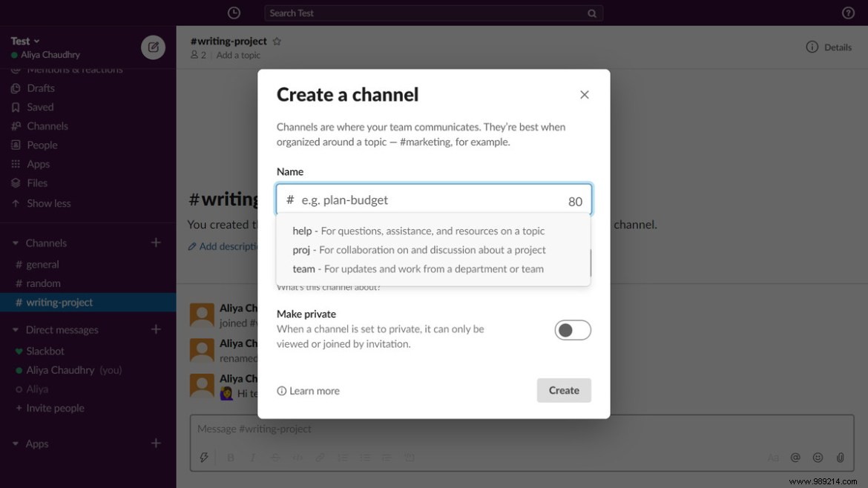Toggle bold formatting in message input

[x=231, y=458]
